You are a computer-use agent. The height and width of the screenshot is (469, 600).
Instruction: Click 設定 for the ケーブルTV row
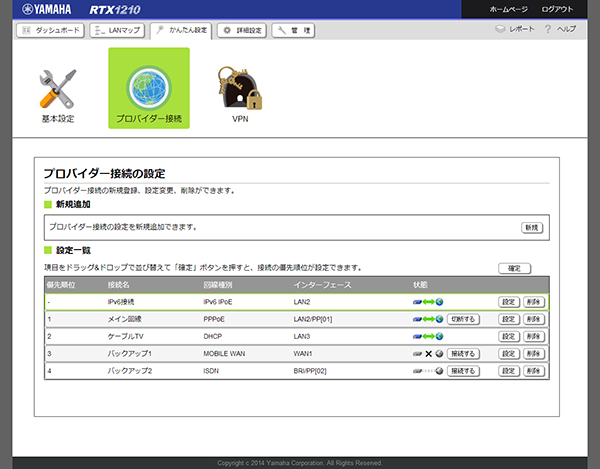click(508, 336)
